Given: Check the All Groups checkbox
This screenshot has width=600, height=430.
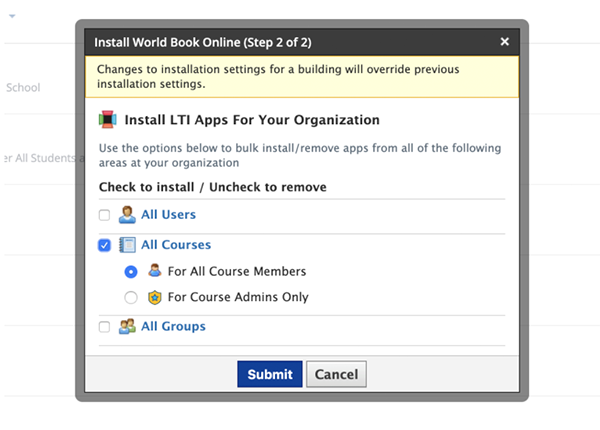Looking at the screenshot, I should tap(104, 327).
